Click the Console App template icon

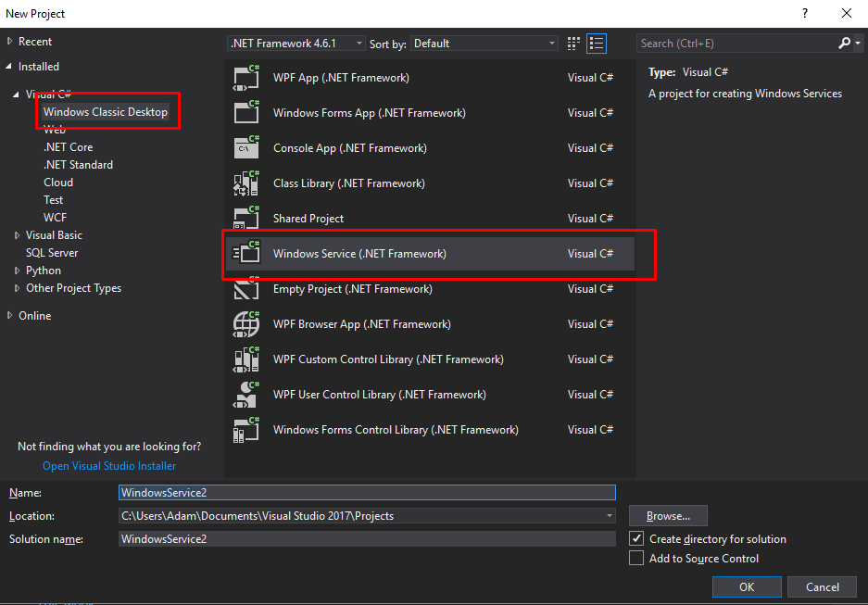pos(246,148)
